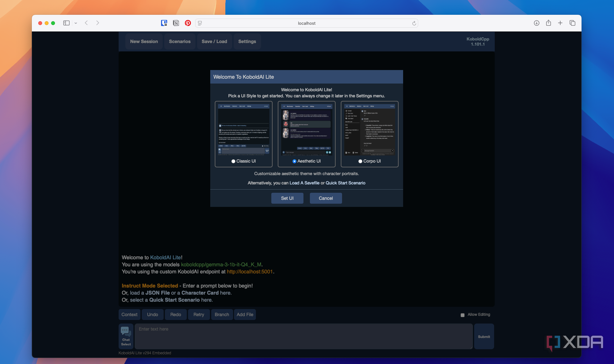
Task: Open the Settings menu
Action: click(x=247, y=41)
